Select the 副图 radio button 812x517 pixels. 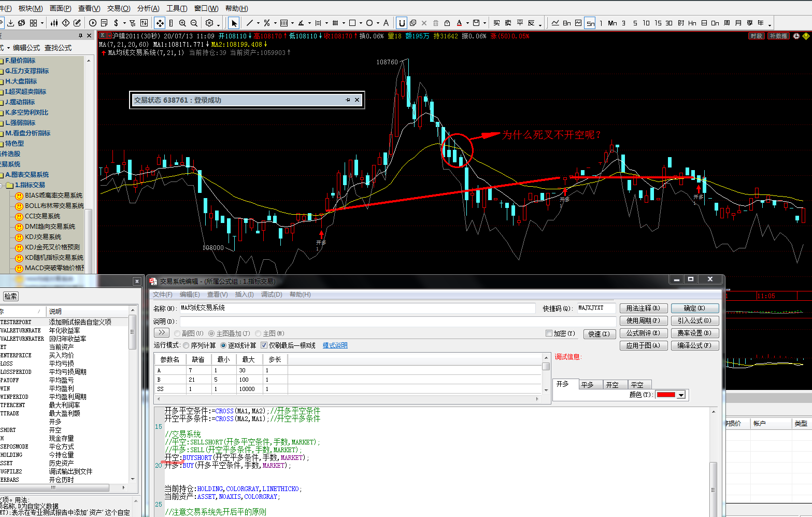tap(178, 333)
